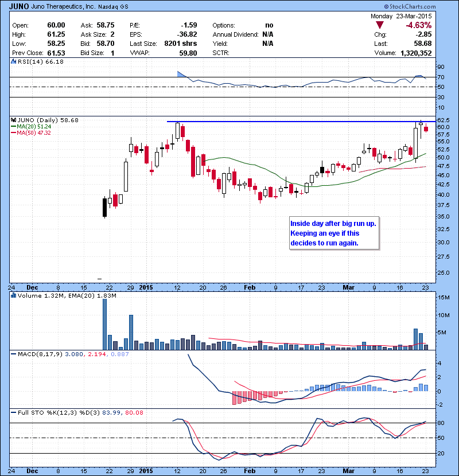This screenshot has width=459, height=476.
Task: Click the Last Size 8201 shrs value
Action: pyautogui.click(x=181, y=44)
